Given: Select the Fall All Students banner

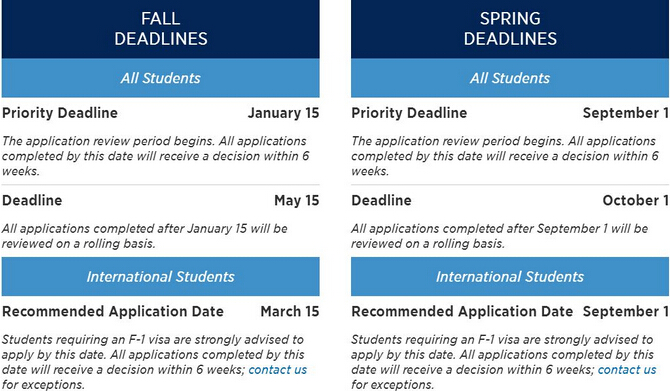Looking at the screenshot, I should click(161, 78).
